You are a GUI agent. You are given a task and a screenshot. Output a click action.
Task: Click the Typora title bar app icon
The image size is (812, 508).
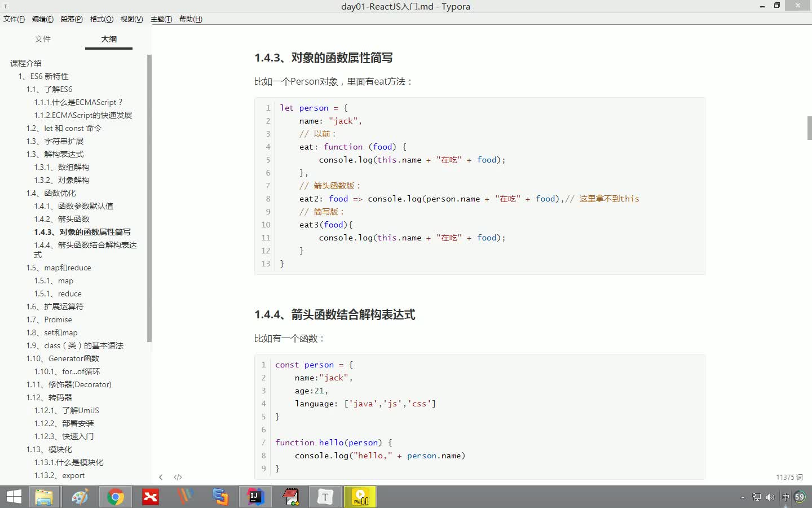6,6
